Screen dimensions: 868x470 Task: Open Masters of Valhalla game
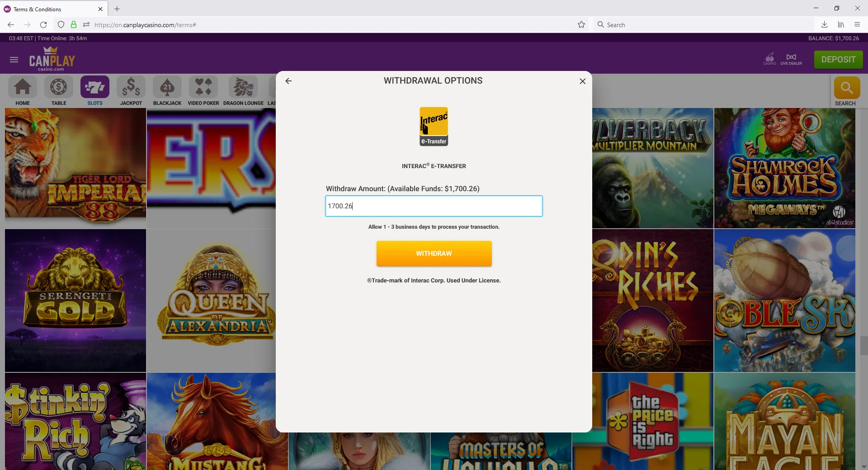click(501, 451)
